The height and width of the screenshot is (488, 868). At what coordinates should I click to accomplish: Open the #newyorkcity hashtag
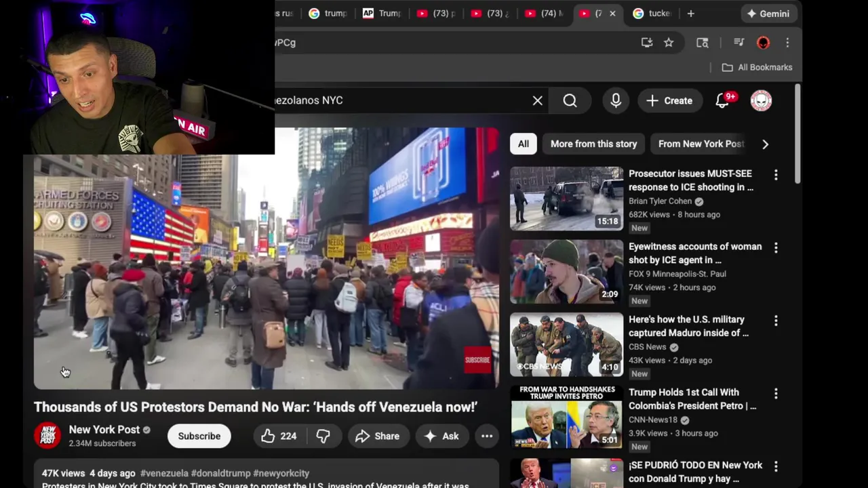tap(281, 473)
